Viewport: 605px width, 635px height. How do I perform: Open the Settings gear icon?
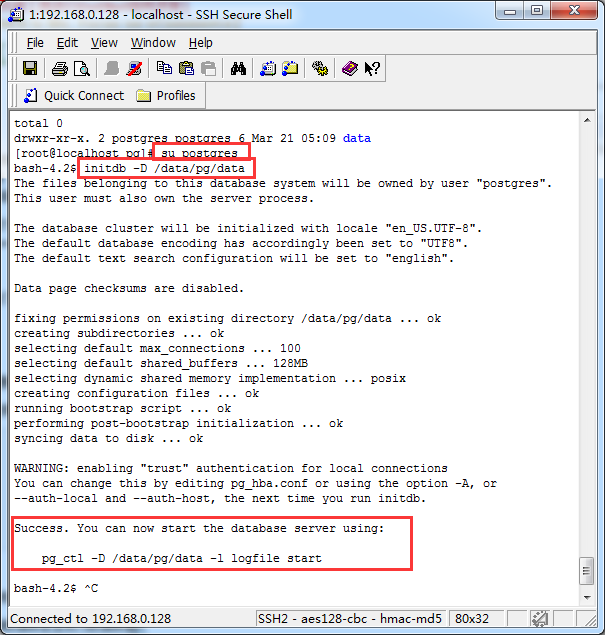point(320,68)
